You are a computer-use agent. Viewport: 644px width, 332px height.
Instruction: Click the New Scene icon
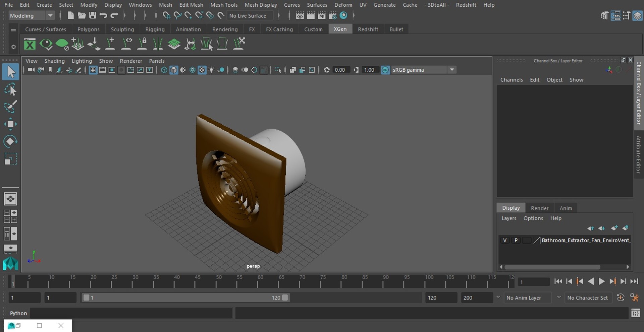pyautogui.click(x=70, y=15)
